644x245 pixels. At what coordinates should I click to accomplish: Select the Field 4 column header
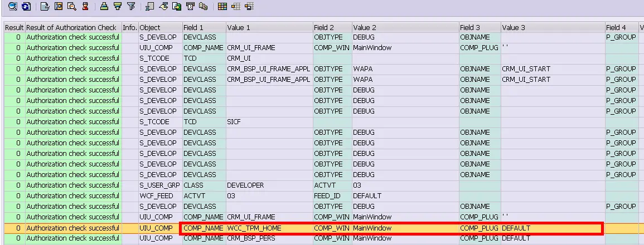[621, 27]
